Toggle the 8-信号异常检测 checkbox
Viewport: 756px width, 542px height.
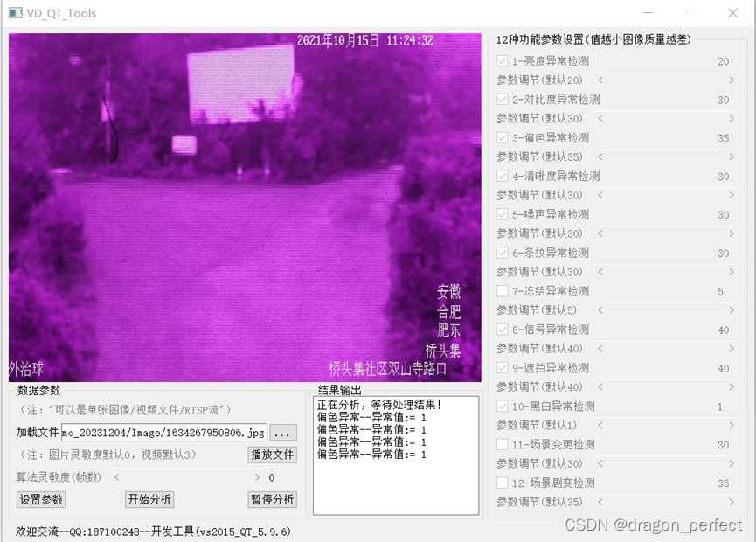pyautogui.click(x=502, y=330)
